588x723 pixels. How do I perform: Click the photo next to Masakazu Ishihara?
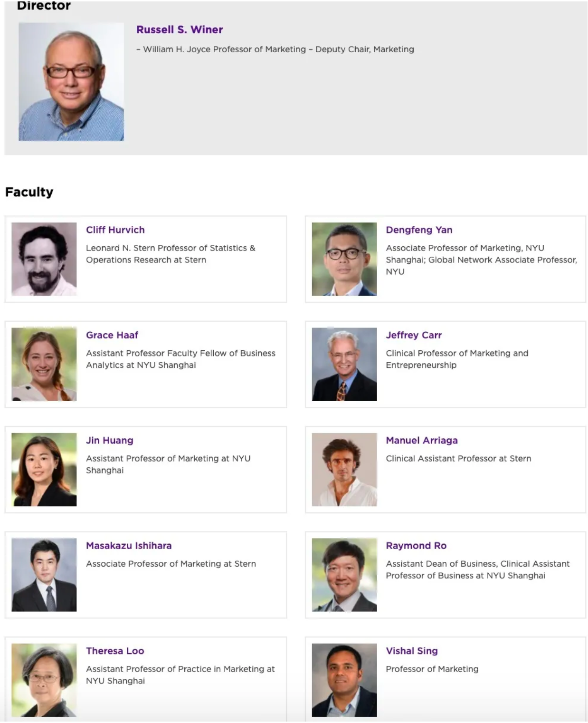tap(44, 575)
